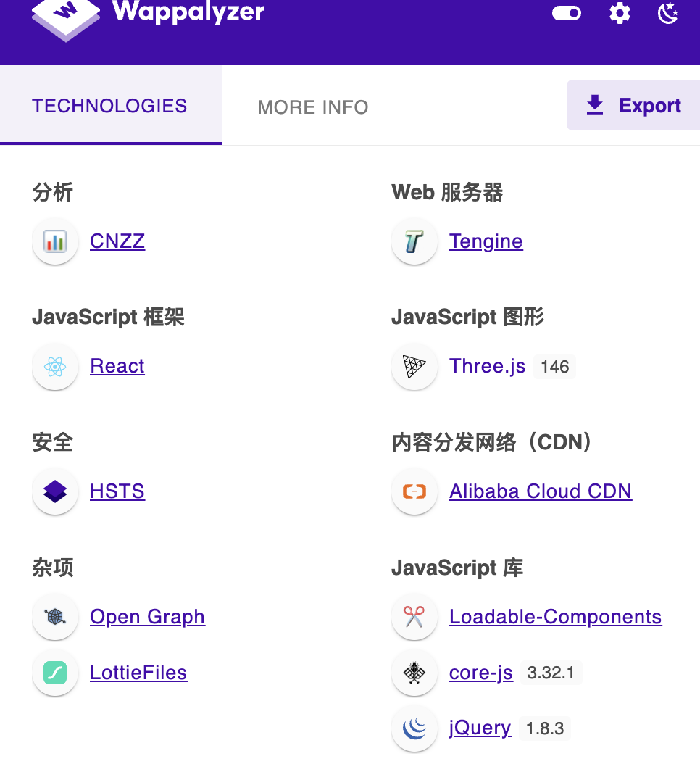Click the Three.js version 146 badge

555,366
